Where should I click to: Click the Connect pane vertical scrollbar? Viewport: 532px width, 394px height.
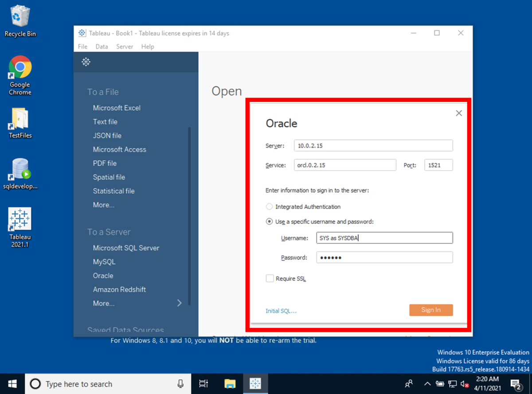point(190,216)
